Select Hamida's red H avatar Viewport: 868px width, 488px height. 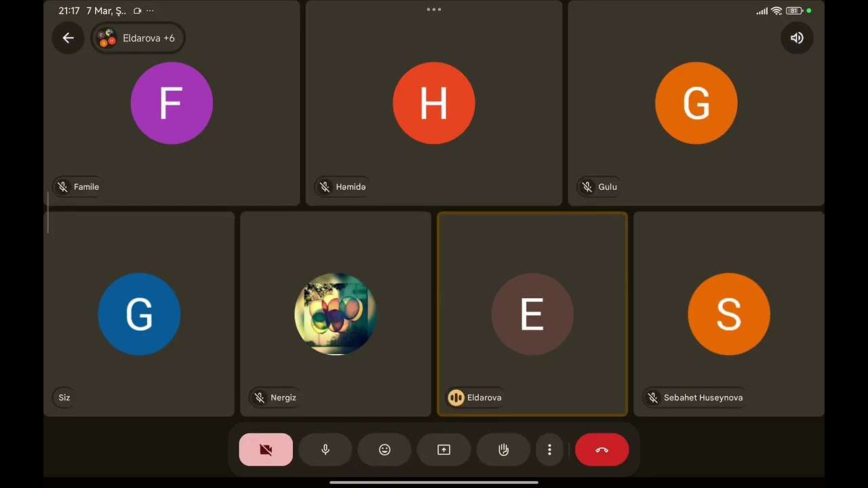434,103
